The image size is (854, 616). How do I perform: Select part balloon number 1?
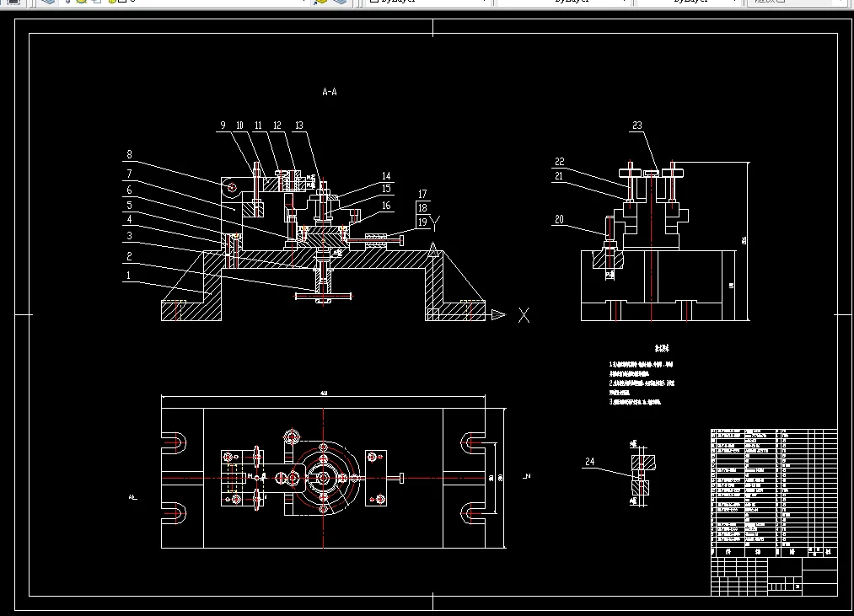point(128,276)
